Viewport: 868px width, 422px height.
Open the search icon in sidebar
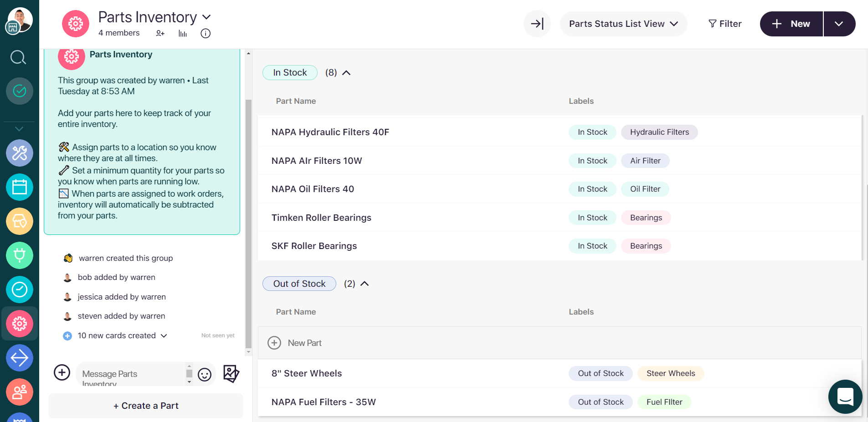pos(18,57)
